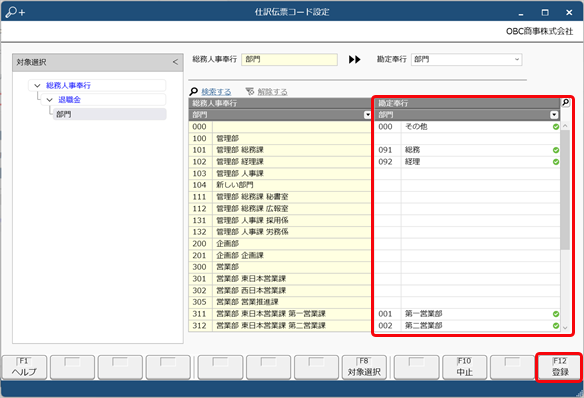Click magnifier icon at 勘定奉行 column header
Screen dimensions: 584x398
coord(566,102)
